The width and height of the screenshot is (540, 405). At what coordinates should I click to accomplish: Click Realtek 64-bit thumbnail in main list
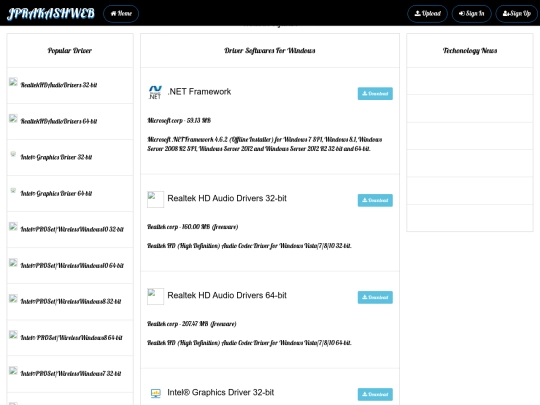point(155,297)
